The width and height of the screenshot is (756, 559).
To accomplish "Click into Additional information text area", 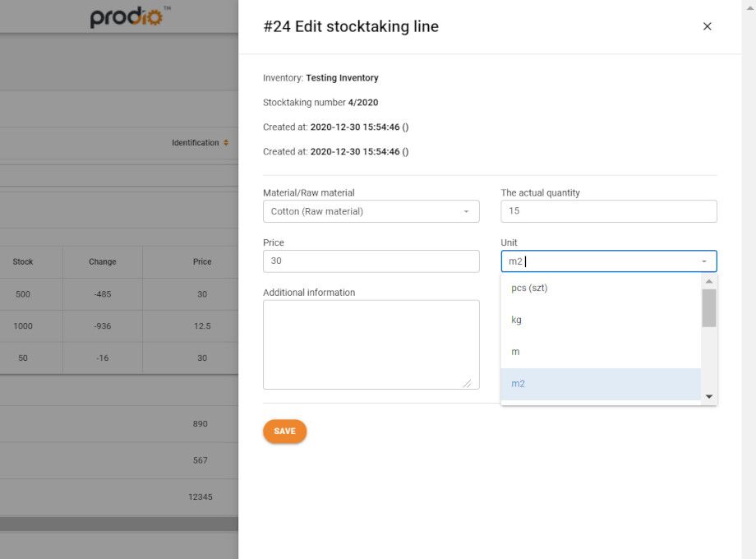I will pyautogui.click(x=371, y=344).
